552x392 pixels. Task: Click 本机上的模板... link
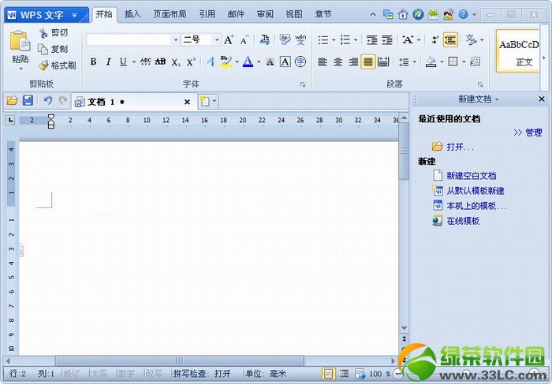[476, 206]
